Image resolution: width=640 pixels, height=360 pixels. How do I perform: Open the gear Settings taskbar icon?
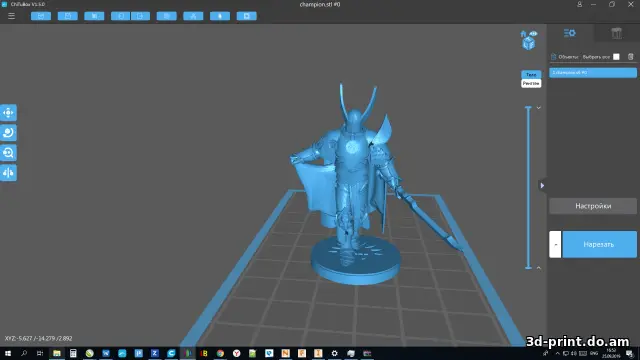[334, 353]
